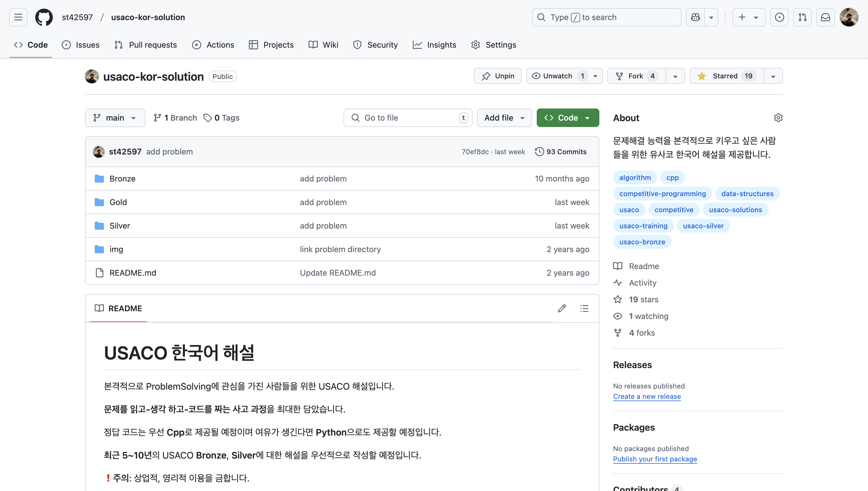Switch to the Actions tab
The image size is (868, 491).
(213, 45)
